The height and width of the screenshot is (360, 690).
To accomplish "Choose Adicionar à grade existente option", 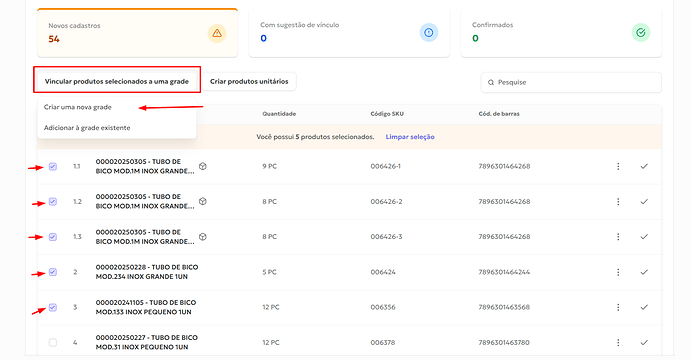I will coord(87,128).
